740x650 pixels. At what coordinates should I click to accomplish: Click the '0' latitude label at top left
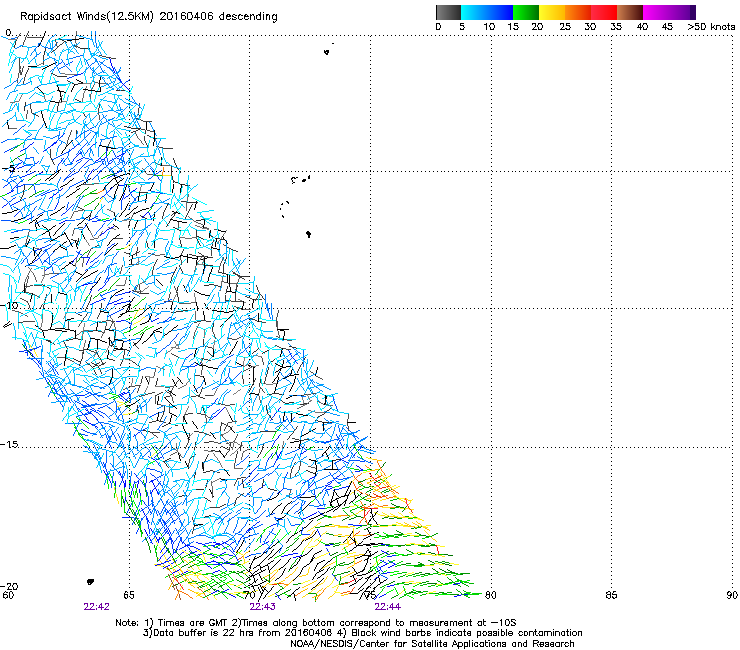click(x=8, y=33)
